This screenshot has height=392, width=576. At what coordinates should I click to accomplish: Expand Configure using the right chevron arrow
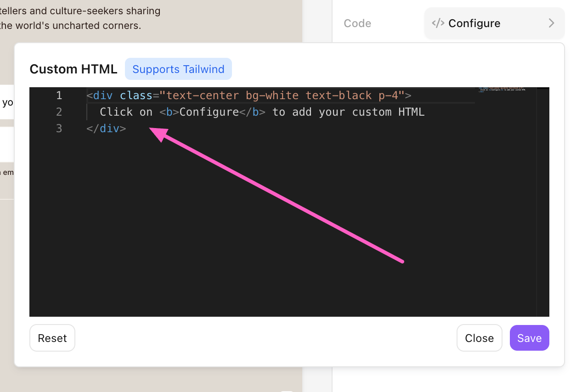tap(551, 23)
